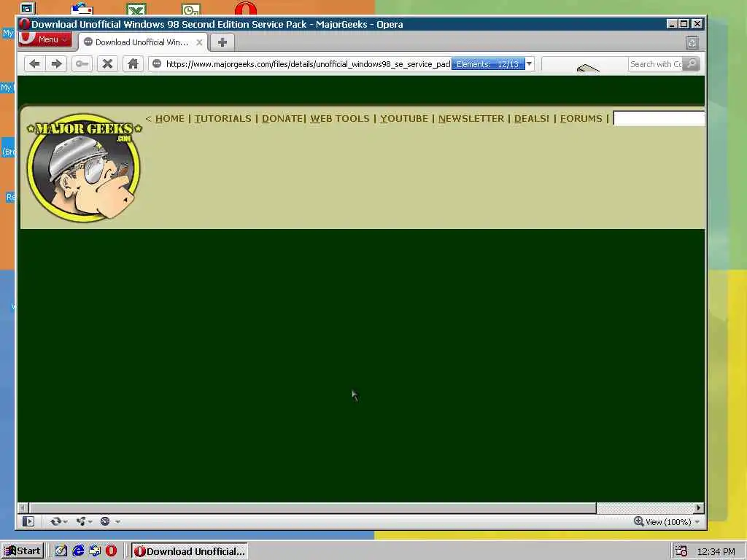Screen dimensions: 747x560
Task: Expand the address bar history dropdown arrow
Action: 530,64
